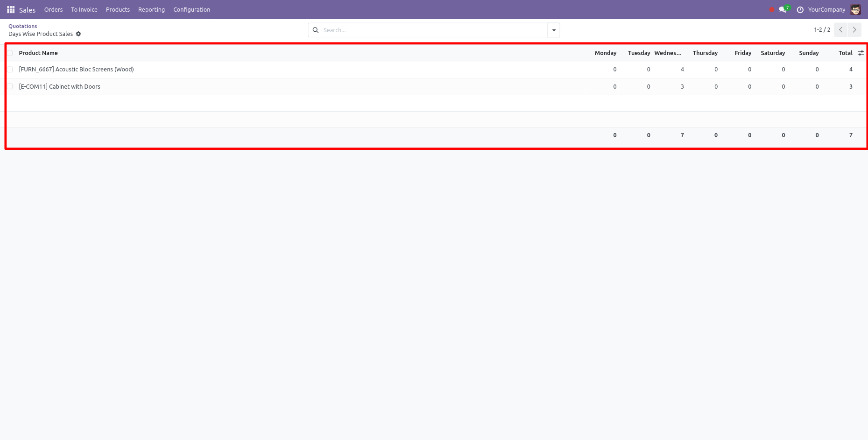Click the Sales app title

[x=27, y=10]
